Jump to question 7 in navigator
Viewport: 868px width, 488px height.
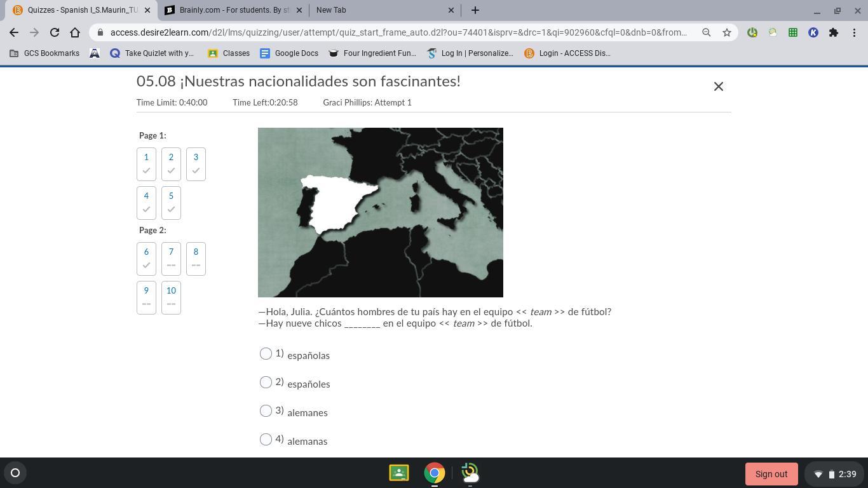tap(171, 258)
